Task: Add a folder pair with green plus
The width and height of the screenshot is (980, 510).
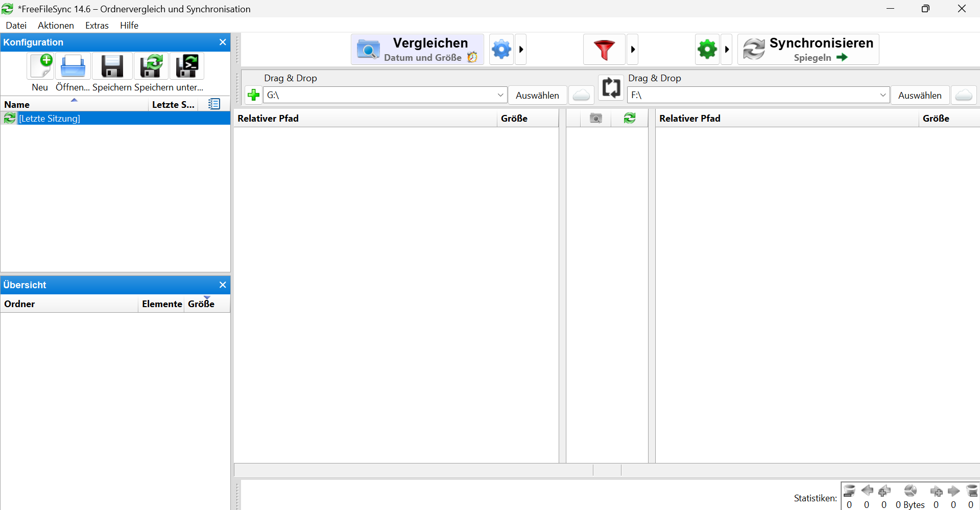Action: [x=253, y=95]
